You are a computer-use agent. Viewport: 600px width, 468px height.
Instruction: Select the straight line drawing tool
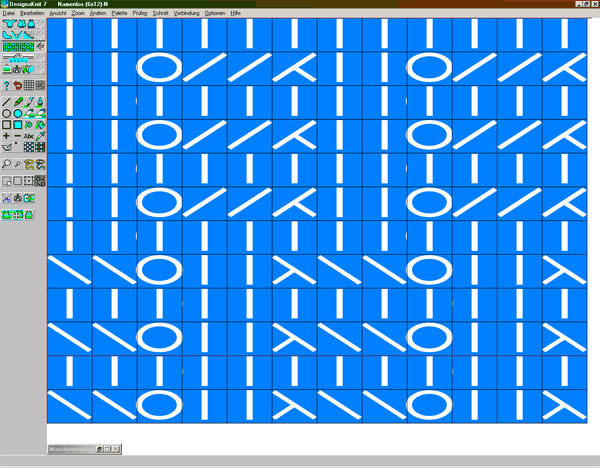coord(6,102)
